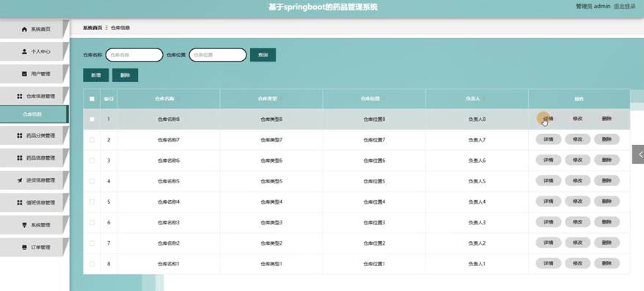The width and height of the screenshot is (644, 291).
Task: Click the 查询 search button
Action: (263, 55)
